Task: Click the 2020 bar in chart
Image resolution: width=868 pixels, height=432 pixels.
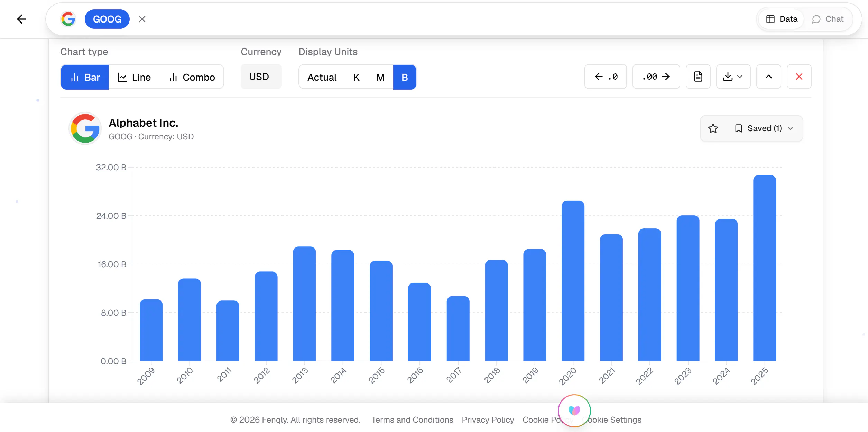Action: (573, 281)
